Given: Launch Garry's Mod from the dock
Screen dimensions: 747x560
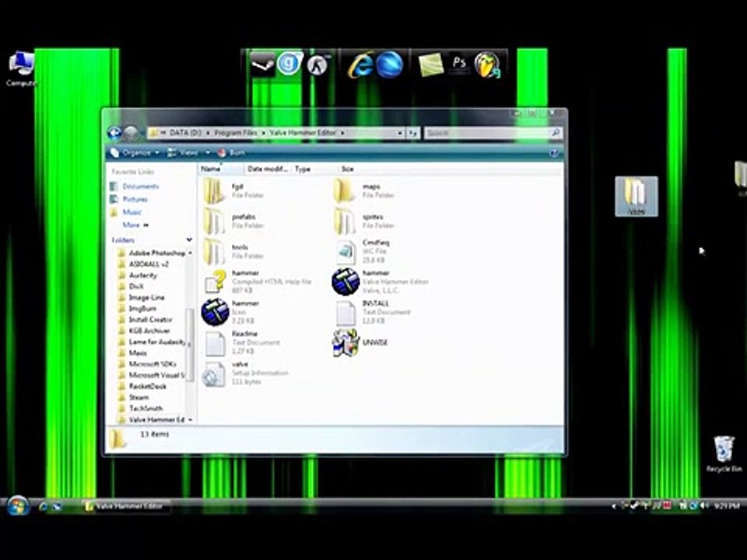Looking at the screenshot, I should tap(289, 63).
